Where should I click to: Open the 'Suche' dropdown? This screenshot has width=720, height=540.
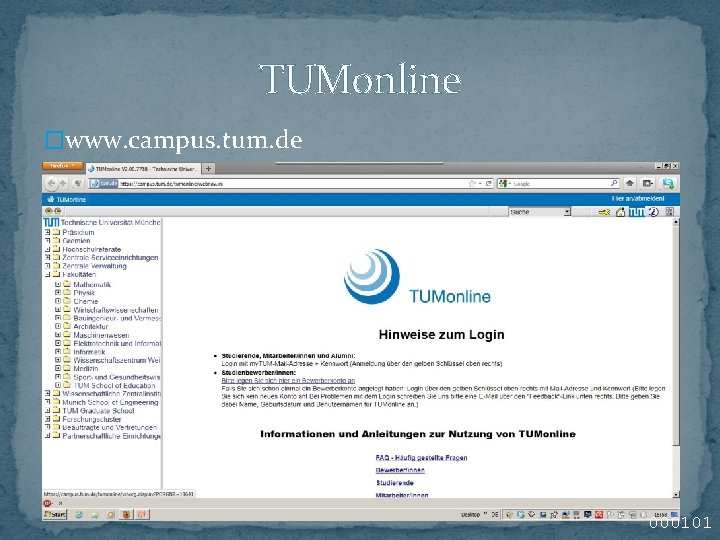click(x=540, y=212)
